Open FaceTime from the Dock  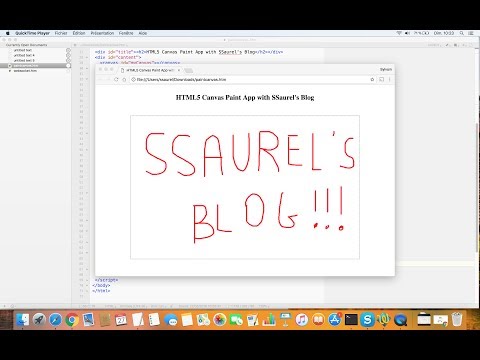pos(236,320)
